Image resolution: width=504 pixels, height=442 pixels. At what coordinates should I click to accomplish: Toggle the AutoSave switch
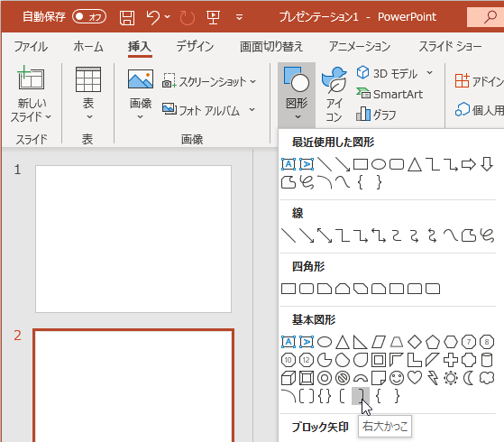[89, 17]
